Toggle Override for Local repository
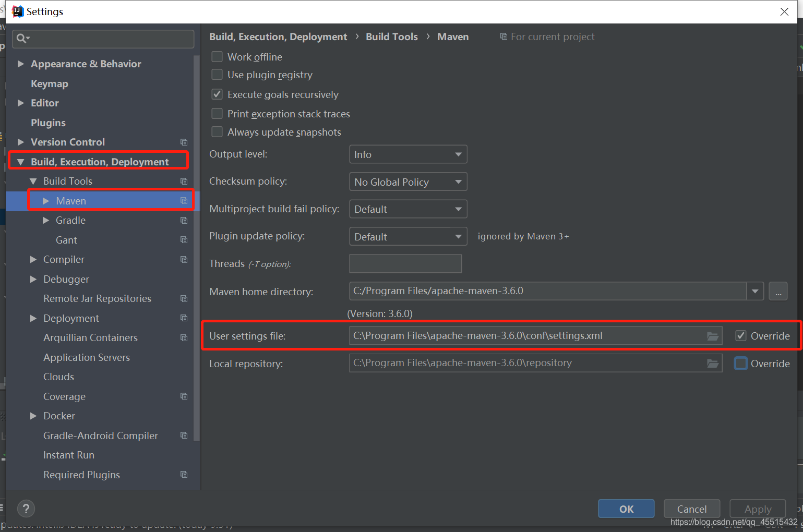Image resolution: width=803 pixels, height=532 pixels. click(x=741, y=363)
